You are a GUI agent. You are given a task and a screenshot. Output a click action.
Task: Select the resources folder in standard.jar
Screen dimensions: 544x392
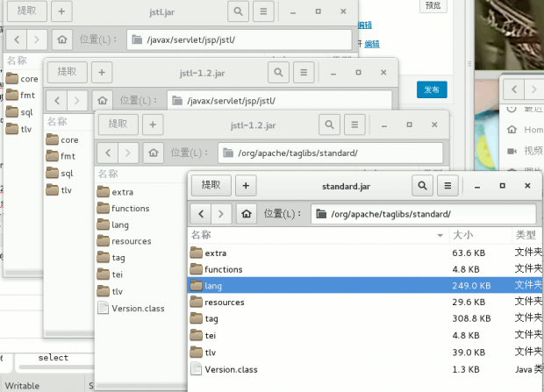pyautogui.click(x=224, y=303)
